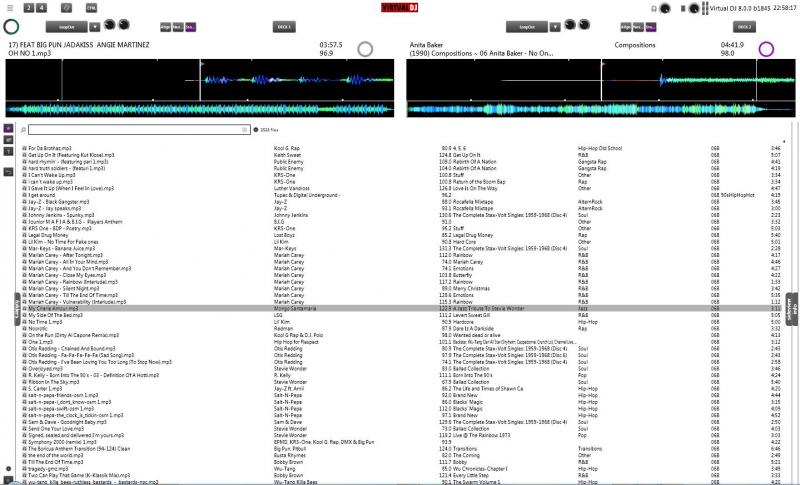The image size is (800, 485).
Task: Toggle deck 1 purple highlighted button
Action: (x=190, y=27)
